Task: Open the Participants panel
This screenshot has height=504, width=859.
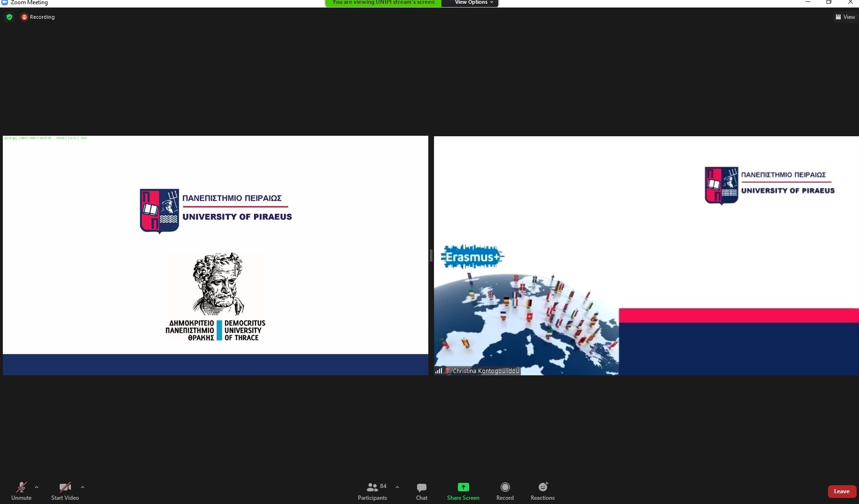Action: (x=372, y=491)
